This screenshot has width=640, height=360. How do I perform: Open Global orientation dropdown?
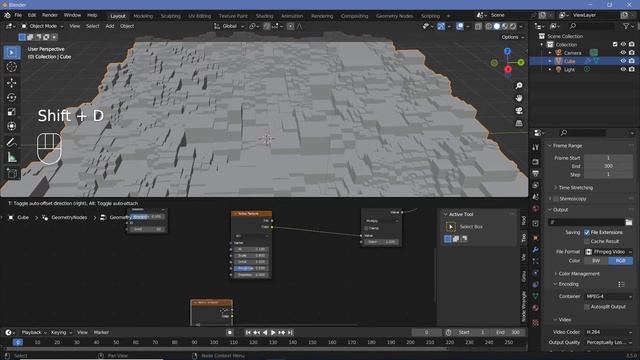(x=229, y=26)
